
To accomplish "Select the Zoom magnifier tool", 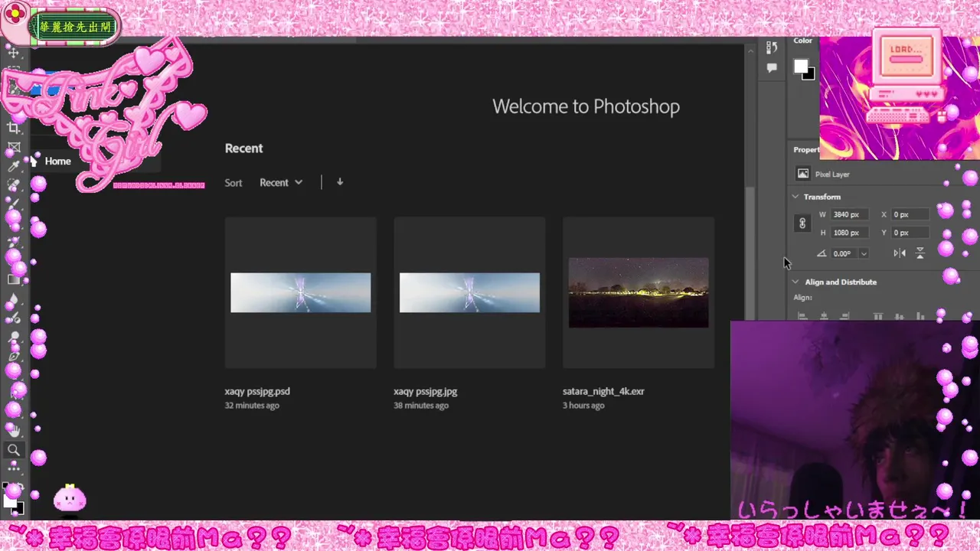I will pyautogui.click(x=14, y=450).
